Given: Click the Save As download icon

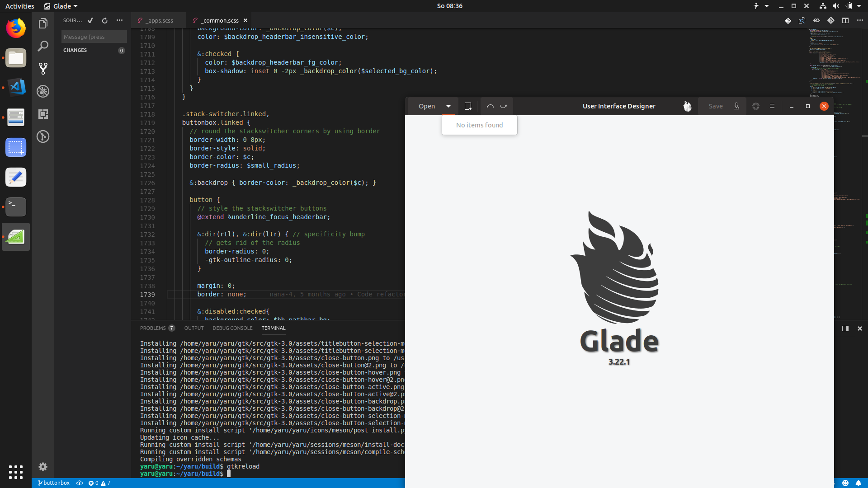Looking at the screenshot, I should (736, 106).
